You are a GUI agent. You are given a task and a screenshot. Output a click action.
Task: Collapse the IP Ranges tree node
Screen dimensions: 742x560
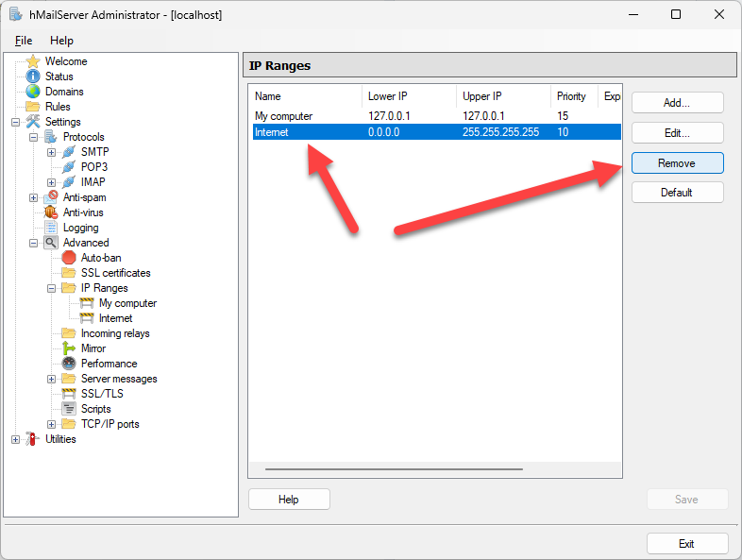(52, 288)
